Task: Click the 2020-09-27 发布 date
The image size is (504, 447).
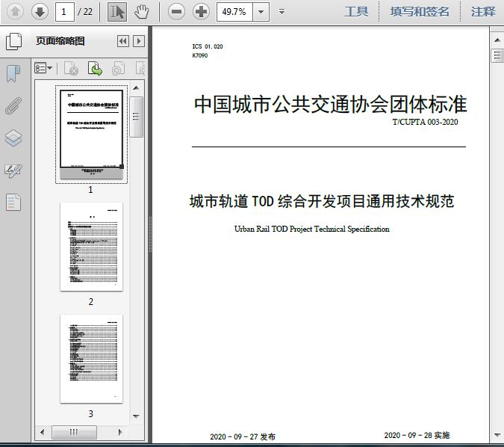Action: [x=243, y=437]
